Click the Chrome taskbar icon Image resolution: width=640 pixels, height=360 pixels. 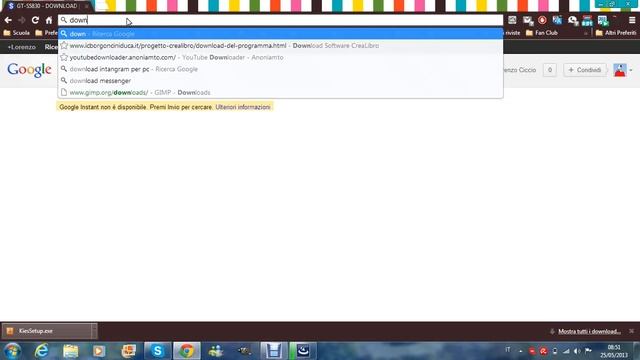[x=187, y=351]
